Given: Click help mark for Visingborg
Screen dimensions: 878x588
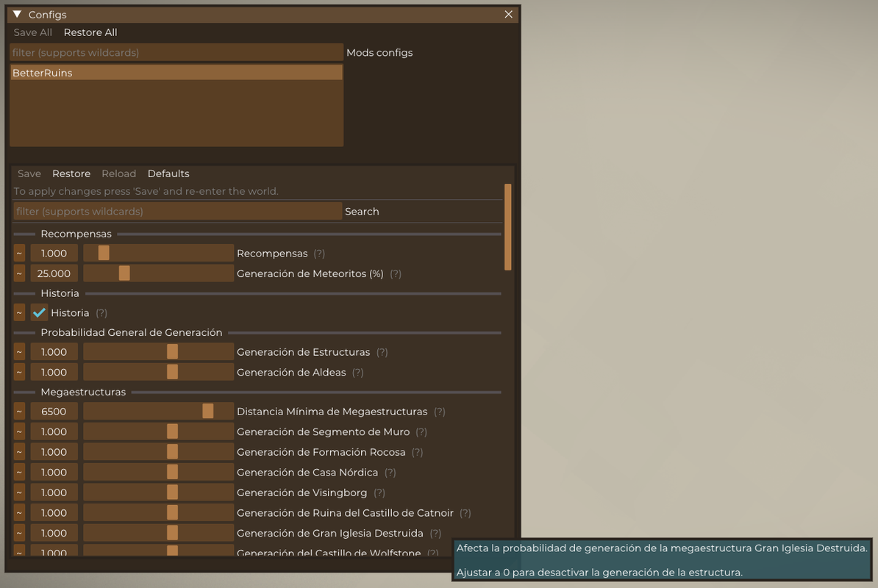Looking at the screenshot, I should click(379, 492).
